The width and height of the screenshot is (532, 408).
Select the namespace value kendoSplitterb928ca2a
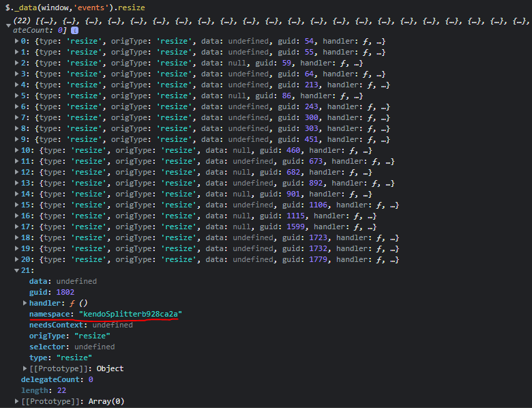point(130,314)
